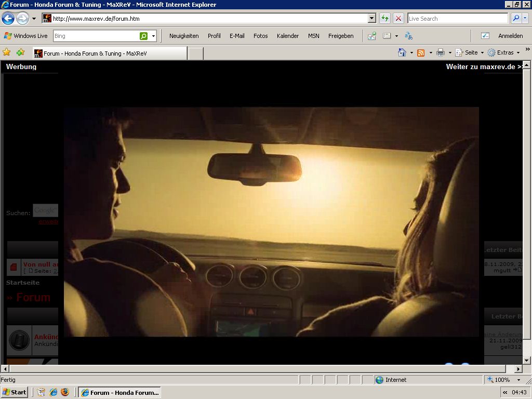Screen dimensions: 532x399
Task: Click the Add to Favorites icon
Action: pos(20,52)
